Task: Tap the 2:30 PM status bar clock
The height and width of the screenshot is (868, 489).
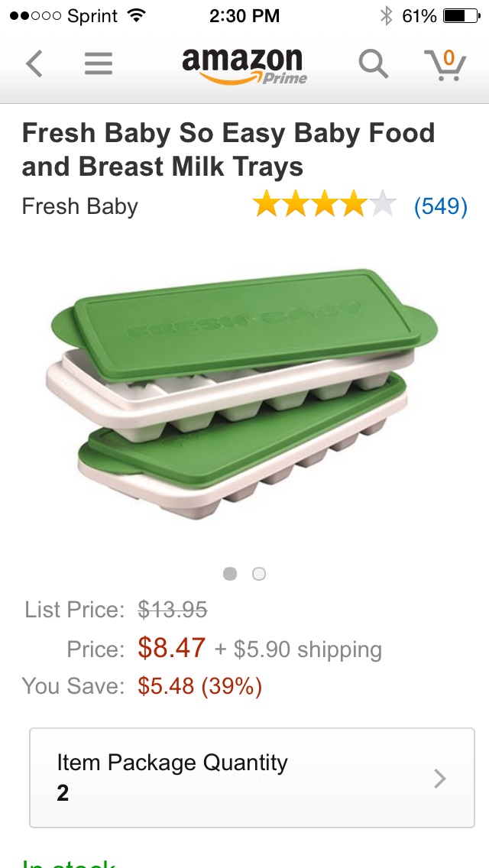Action: [x=244, y=15]
